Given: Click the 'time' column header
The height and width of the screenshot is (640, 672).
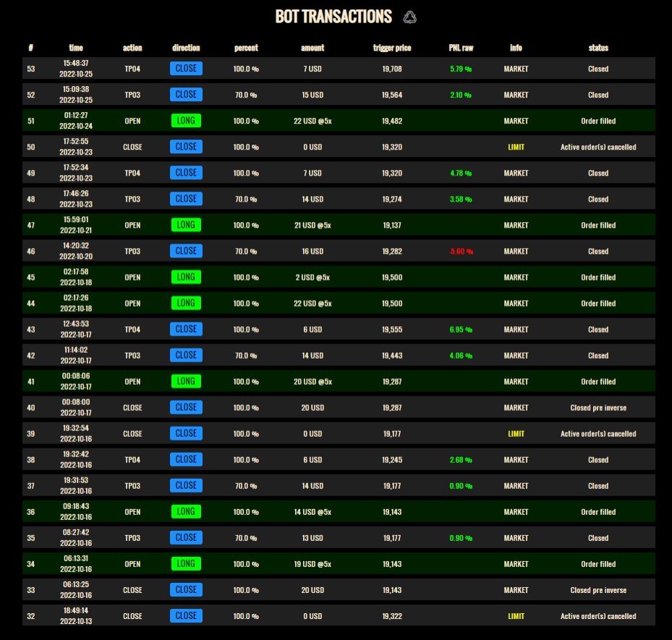Looking at the screenshot, I should (76, 48).
